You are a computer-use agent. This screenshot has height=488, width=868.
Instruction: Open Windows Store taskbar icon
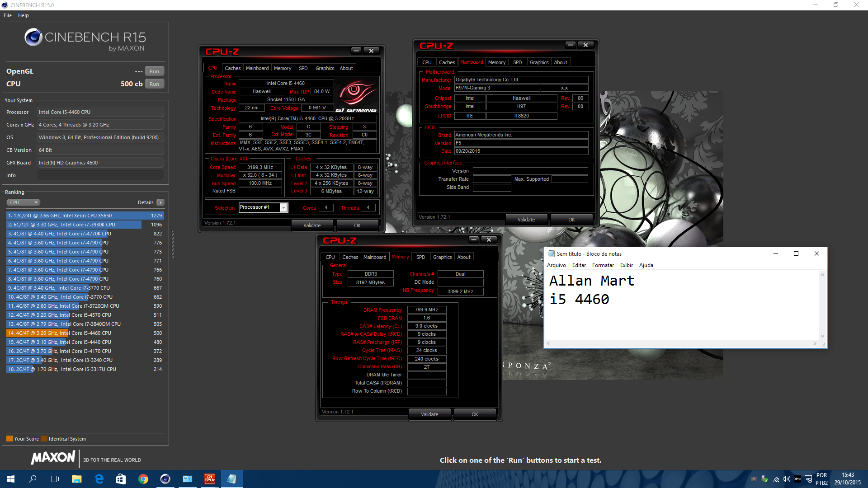pos(121,479)
